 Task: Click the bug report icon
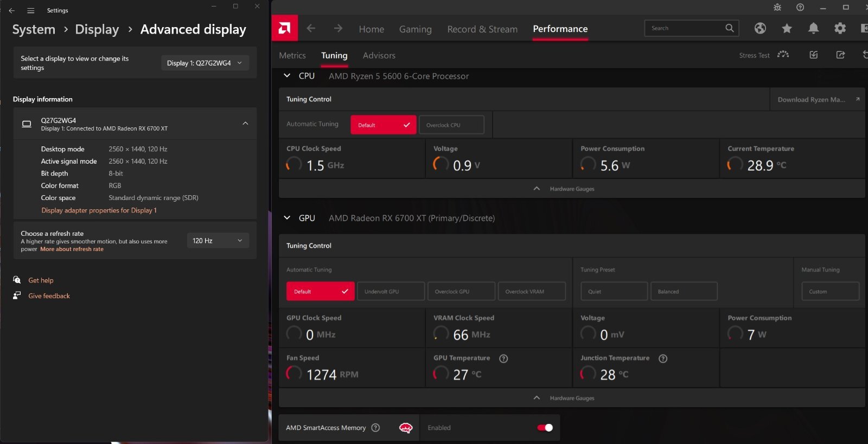[x=777, y=7]
